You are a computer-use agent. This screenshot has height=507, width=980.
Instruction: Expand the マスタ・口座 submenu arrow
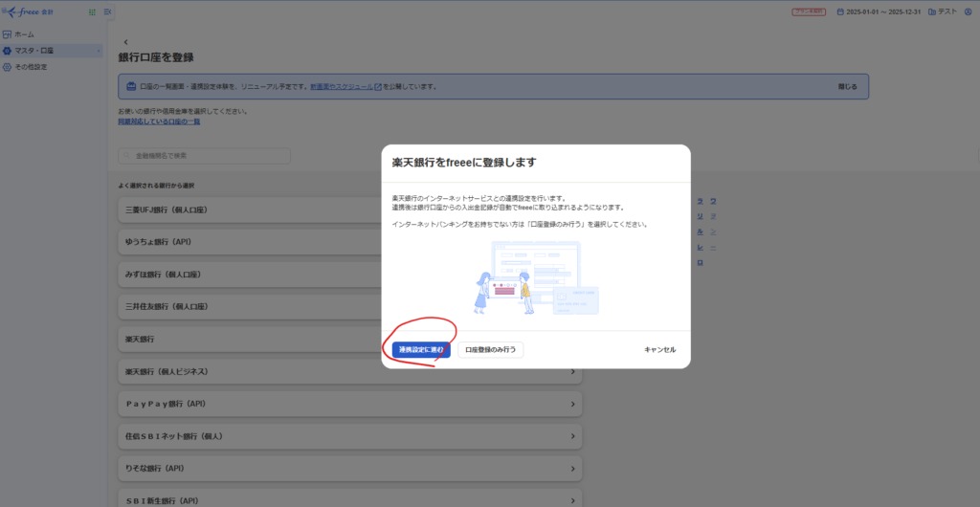pos(99,51)
